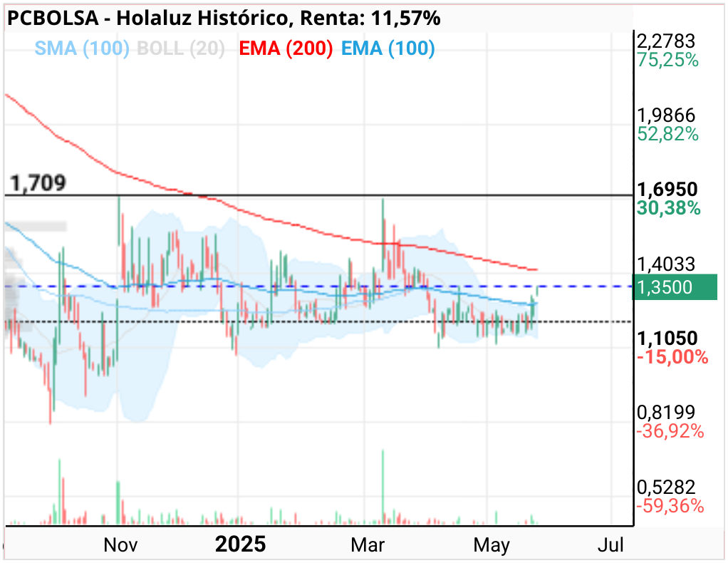728x563 pixels.
Task: Click the -59,36% axis percentage
Action: point(670,505)
